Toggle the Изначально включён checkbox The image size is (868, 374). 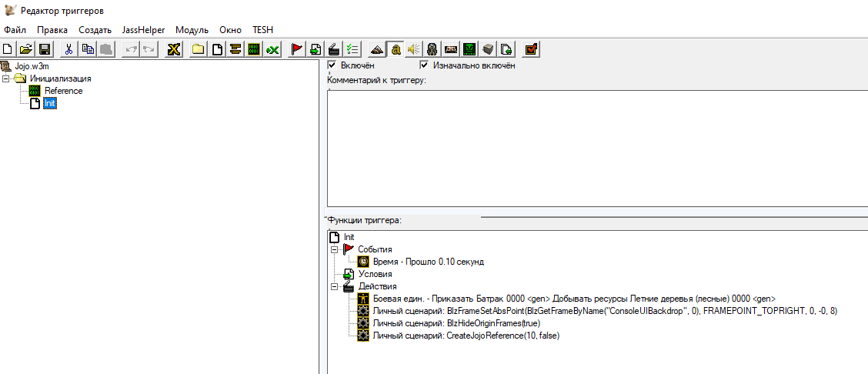click(x=425, y=65)
